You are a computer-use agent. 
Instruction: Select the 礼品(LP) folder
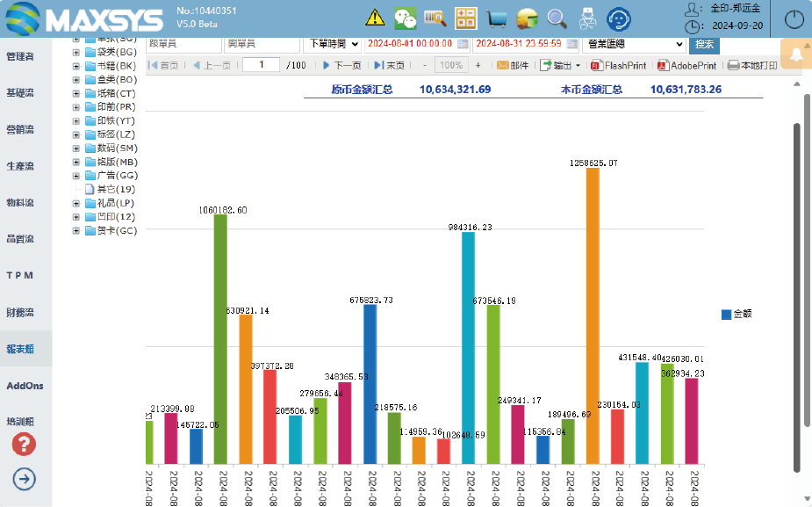[111, 203]
